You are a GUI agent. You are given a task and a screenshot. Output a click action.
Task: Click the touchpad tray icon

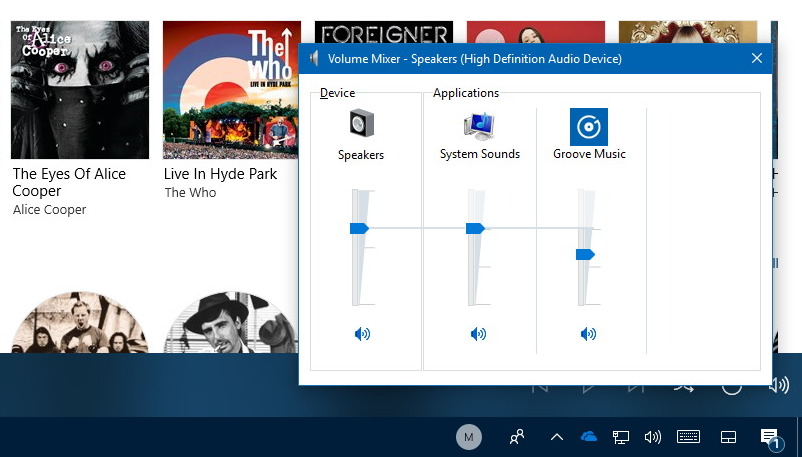728,437
